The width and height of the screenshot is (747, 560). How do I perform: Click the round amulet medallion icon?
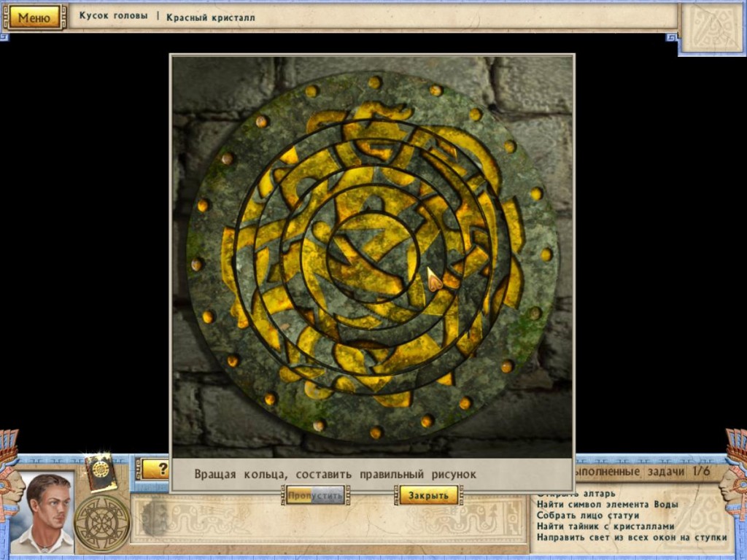(x=102, y=524)
